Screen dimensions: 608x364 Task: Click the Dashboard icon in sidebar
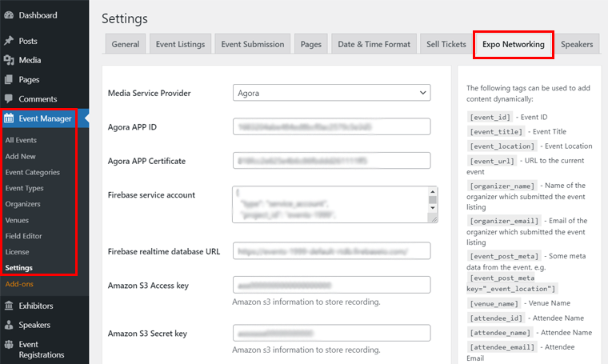click(9, 15)
